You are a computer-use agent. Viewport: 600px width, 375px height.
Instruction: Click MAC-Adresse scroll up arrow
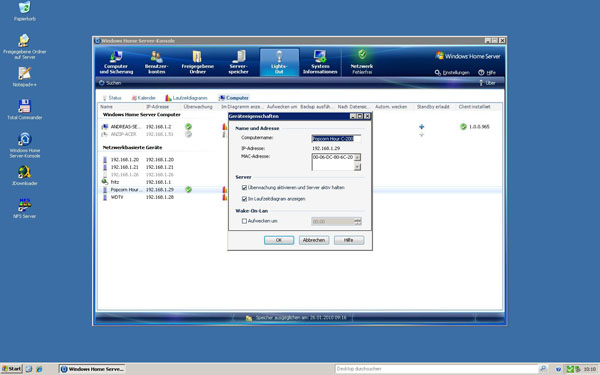click(x=357, y=157)
